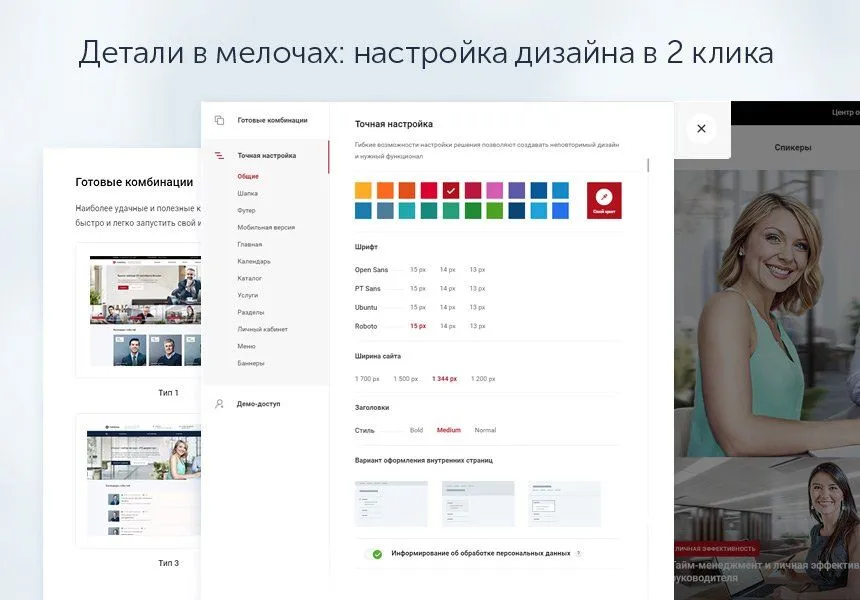Screen dimensions: 860x600
Task: Pick the yellow color swatch
Action: click(x=363, y=190)
